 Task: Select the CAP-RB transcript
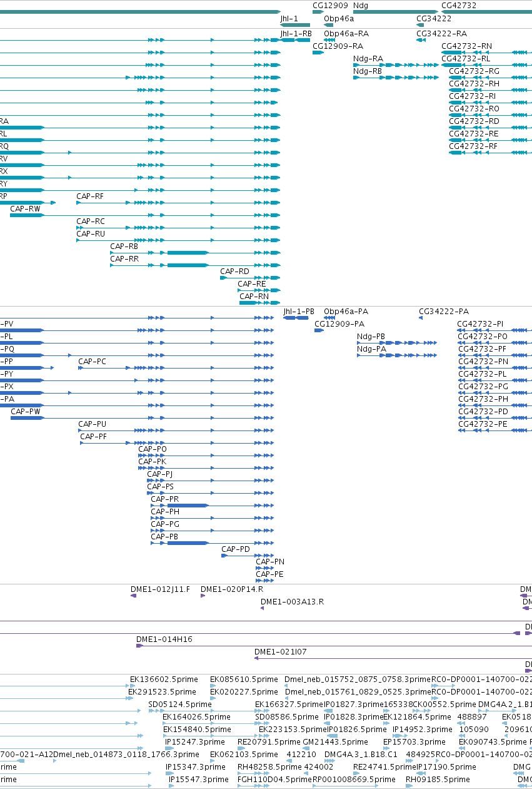pyautogui.click(x=195, y=253)
